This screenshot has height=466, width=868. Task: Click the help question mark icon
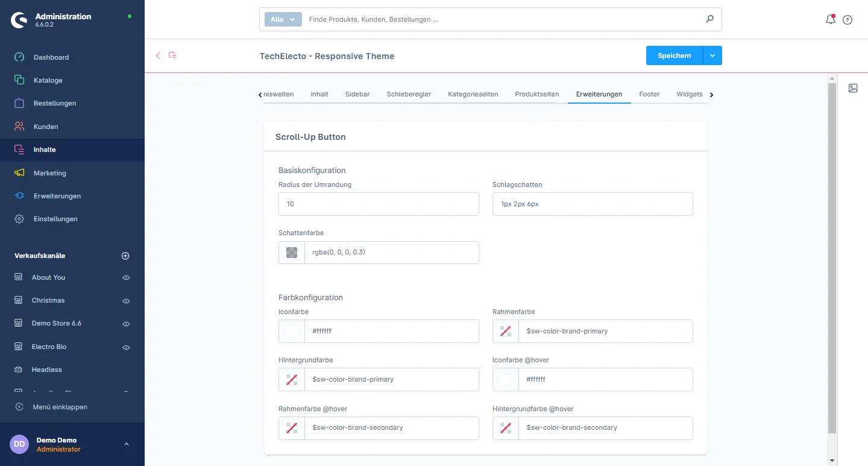[x=848, y=20]
